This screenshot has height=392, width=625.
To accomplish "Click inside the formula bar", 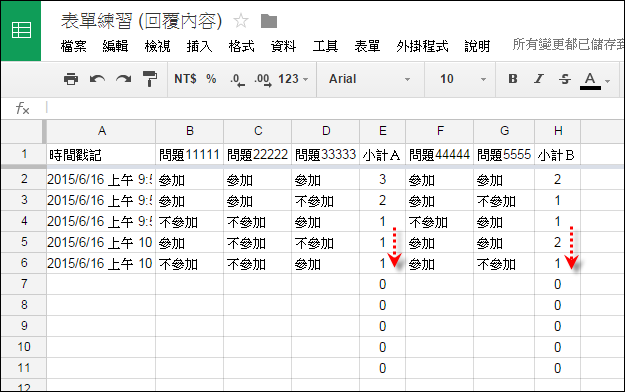I will [335, 108].
